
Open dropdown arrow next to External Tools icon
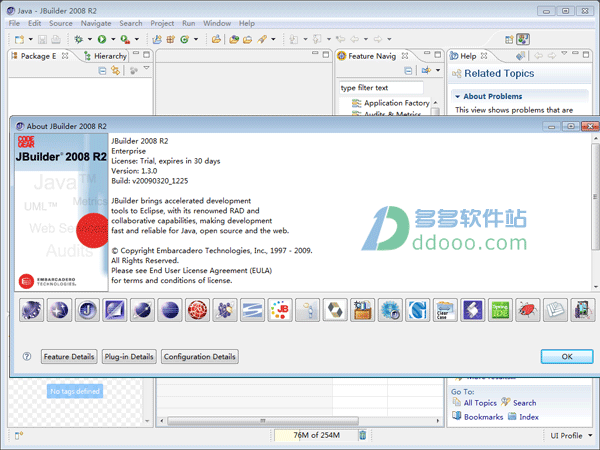[x=137, y=39]
